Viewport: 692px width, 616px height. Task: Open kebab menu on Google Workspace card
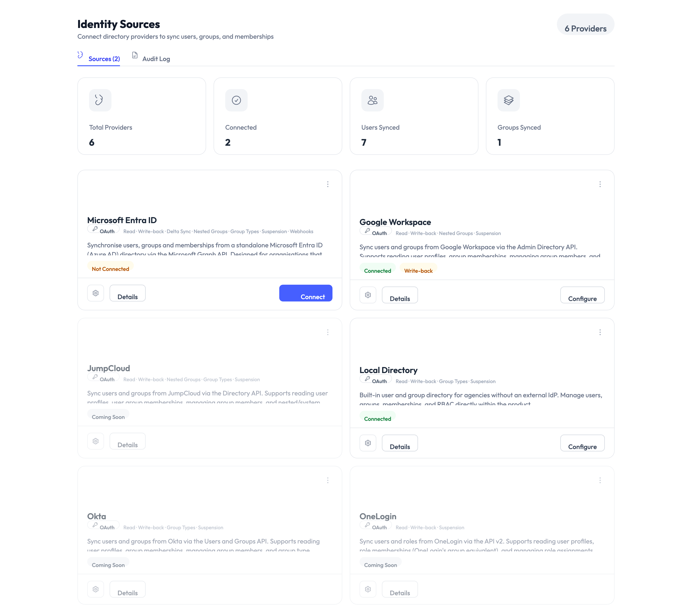(x=600, y=184)
